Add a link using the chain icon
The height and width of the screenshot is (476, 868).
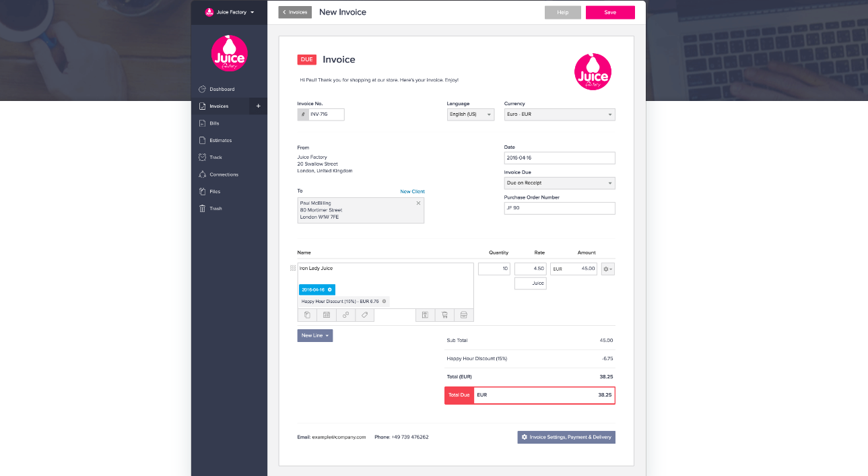pos(345,314)
